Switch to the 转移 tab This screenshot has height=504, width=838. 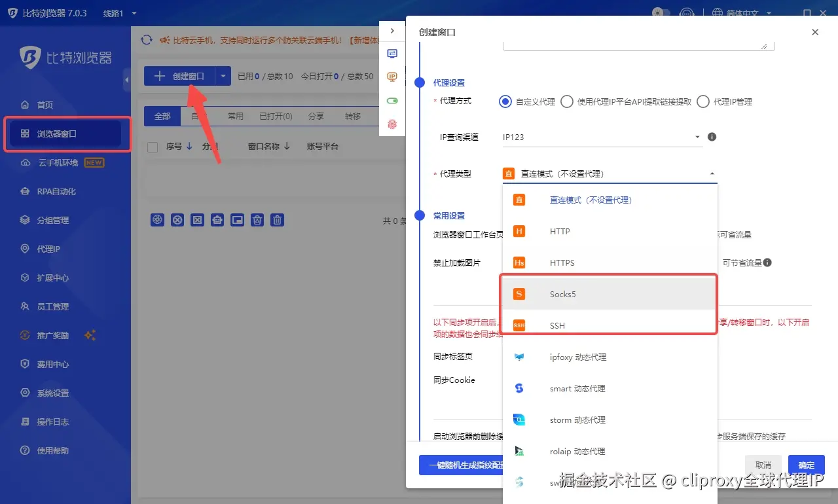pyautogui.click(x=352, y=116)
